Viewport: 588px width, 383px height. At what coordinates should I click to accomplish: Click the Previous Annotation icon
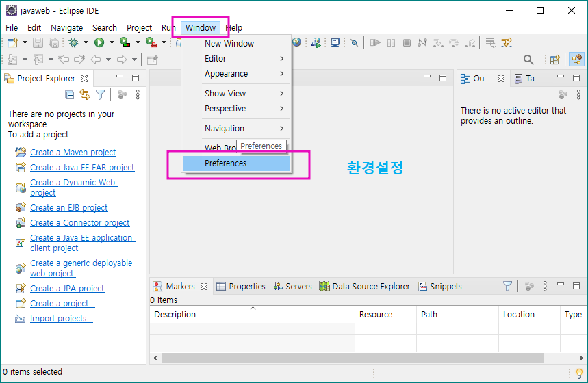pyautogui.click(x=38, y=60)
